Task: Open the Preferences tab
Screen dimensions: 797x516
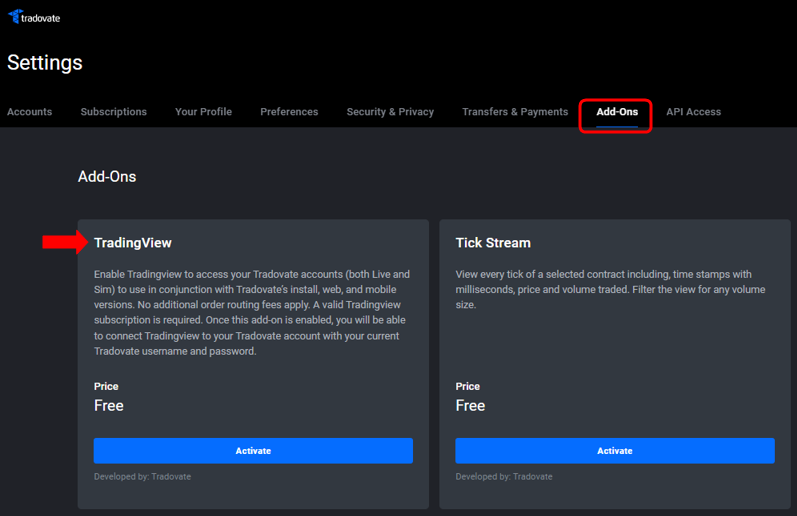Action: point(289,112)
